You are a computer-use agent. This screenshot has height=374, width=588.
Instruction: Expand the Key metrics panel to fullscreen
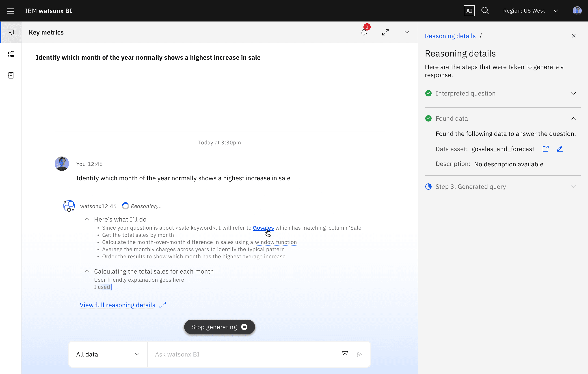[385, 32]
